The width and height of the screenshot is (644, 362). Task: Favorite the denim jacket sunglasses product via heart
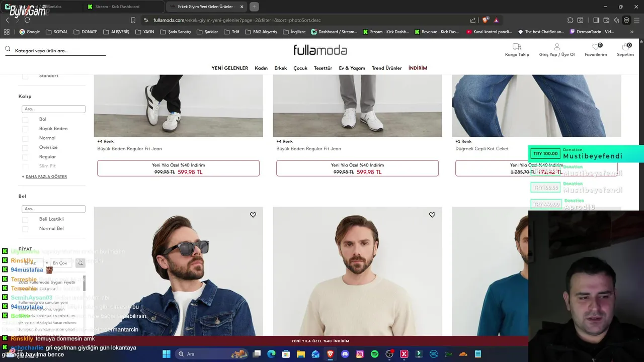(253, 215)
